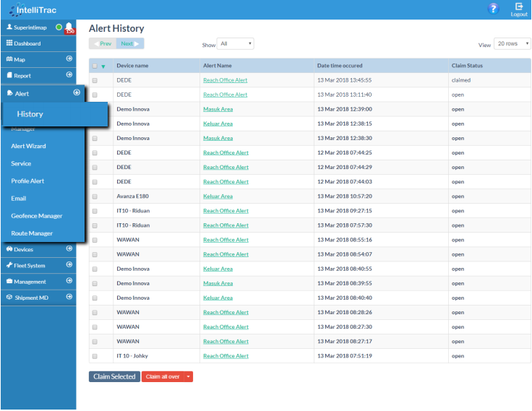Click the IntelliTrac logo

point(33,9)
